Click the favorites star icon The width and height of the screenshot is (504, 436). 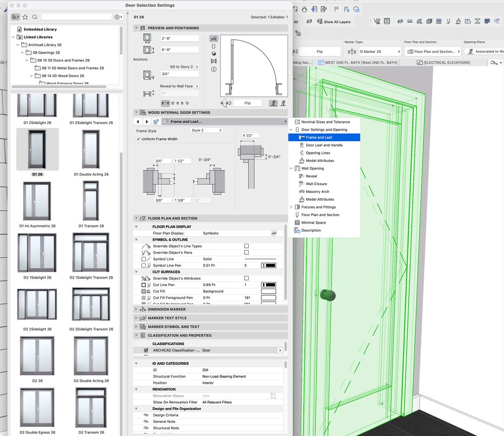click(26, 17)
